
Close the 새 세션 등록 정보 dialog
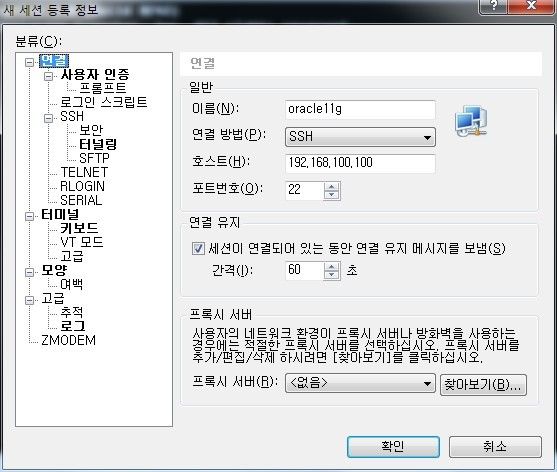531,6
